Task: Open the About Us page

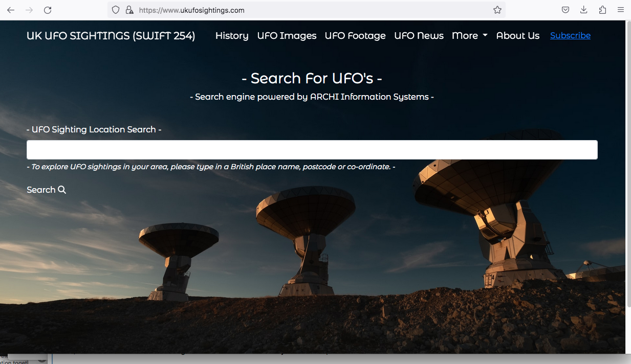Action: (x=517, y=36)
